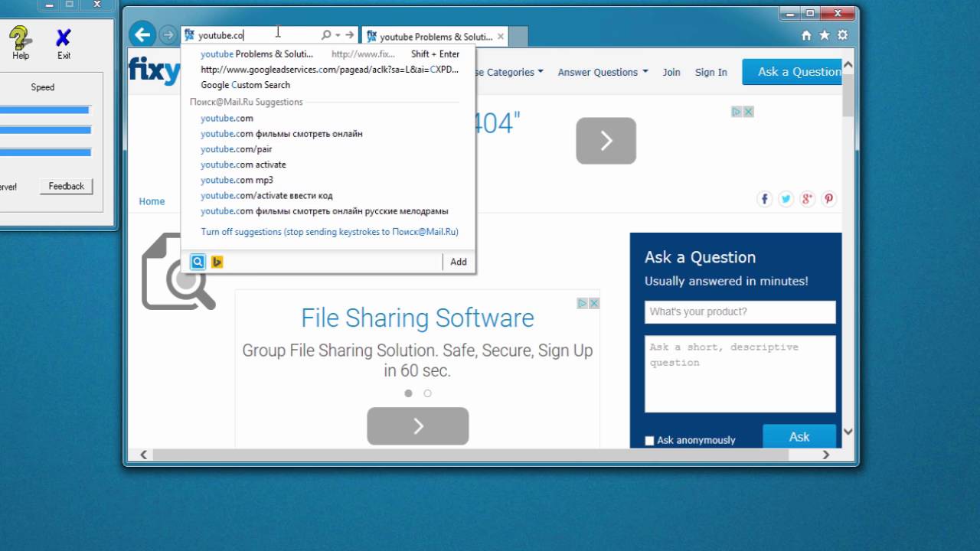Open a new blank tab

tap(519, 36)
